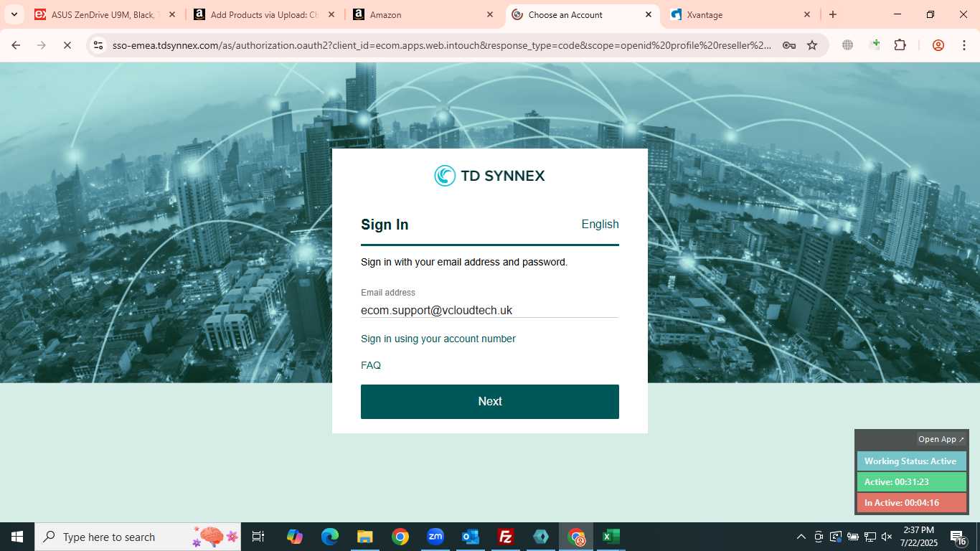
Task: Open Outlook from the taskbar
Action: click(x=471, y=537)
